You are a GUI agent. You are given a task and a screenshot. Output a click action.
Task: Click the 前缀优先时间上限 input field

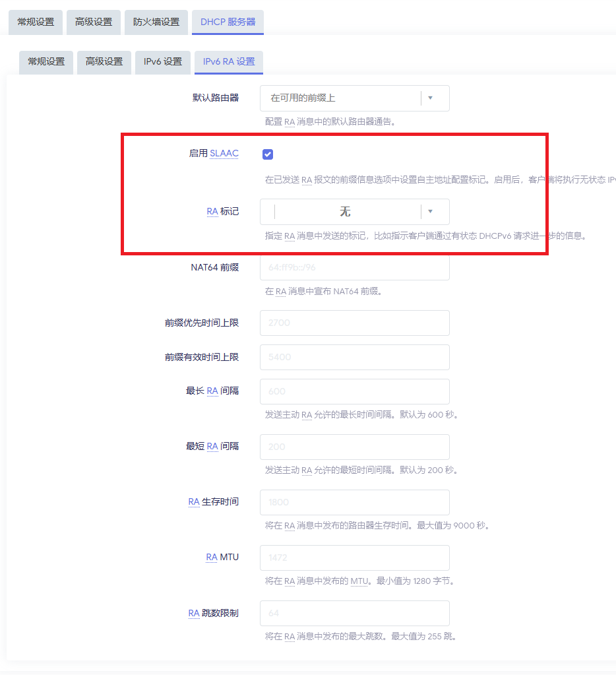[354, 323]
